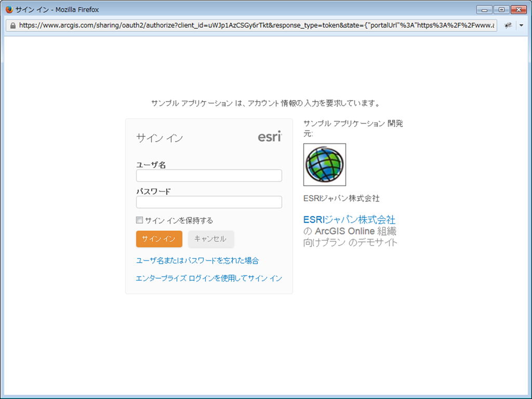Maximize the Firefox sign-in window
The image size is (532, 399).
pos(501,9)
